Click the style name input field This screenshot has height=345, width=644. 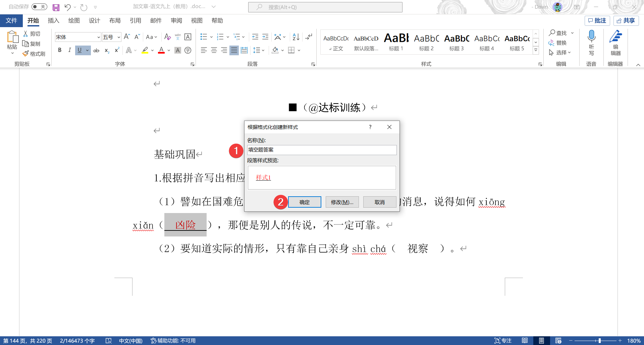322,150
